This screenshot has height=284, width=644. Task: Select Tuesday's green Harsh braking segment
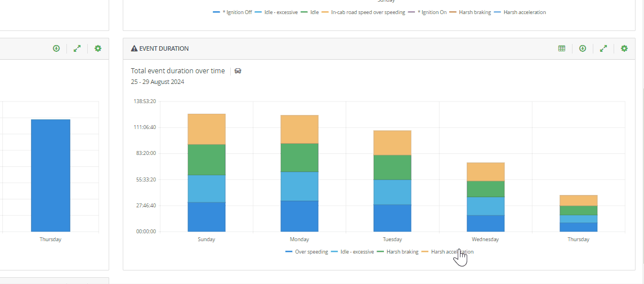[x=392, y=167]
